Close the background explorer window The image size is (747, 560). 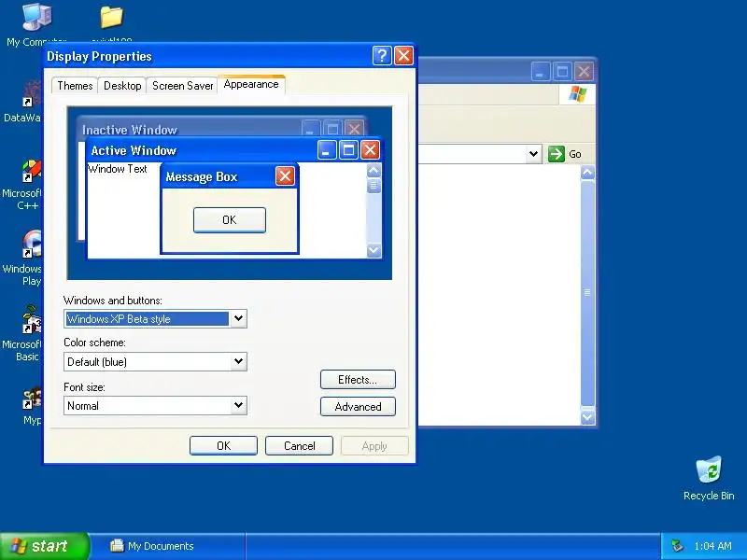(584, 72)
